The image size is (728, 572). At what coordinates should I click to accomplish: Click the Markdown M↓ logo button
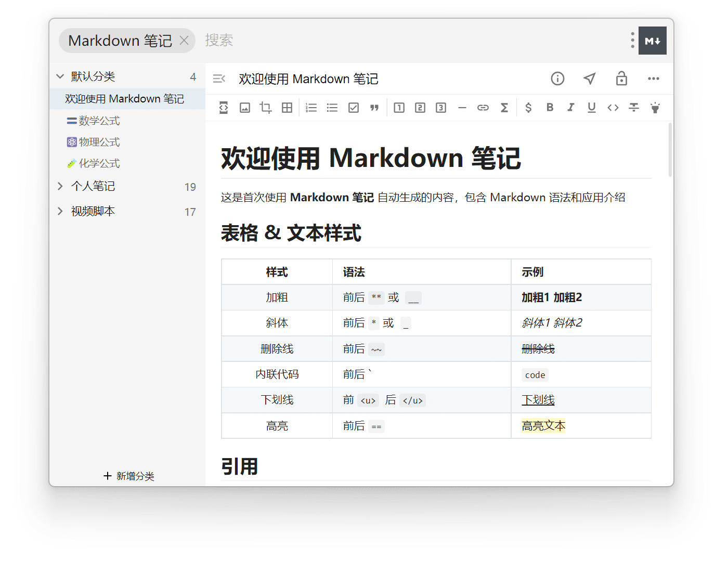[653, 41]
